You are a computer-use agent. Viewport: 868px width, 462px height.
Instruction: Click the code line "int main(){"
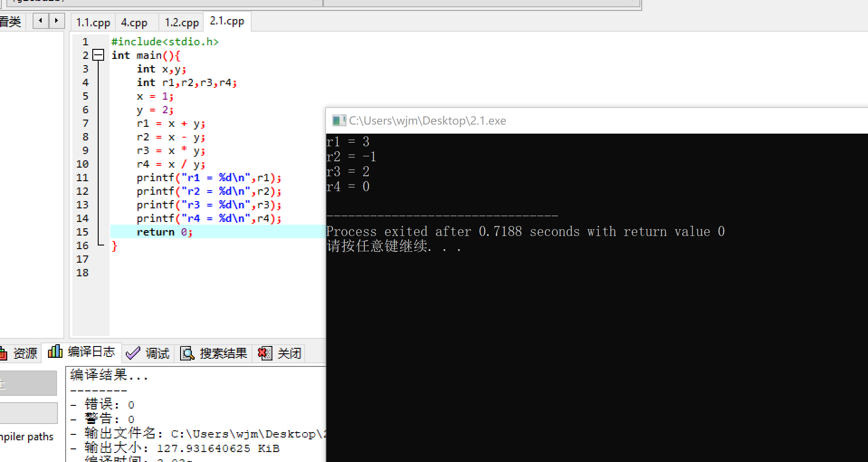[146, 55]
